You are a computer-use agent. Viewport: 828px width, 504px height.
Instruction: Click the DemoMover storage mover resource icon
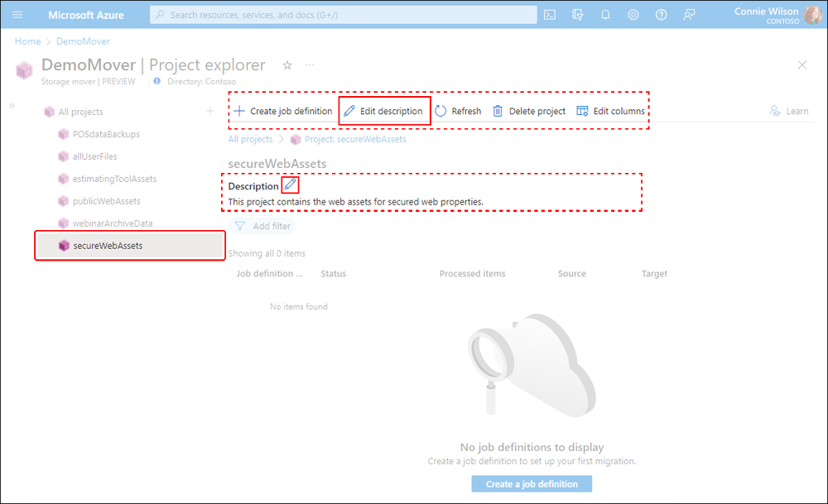tap(24, 70)
